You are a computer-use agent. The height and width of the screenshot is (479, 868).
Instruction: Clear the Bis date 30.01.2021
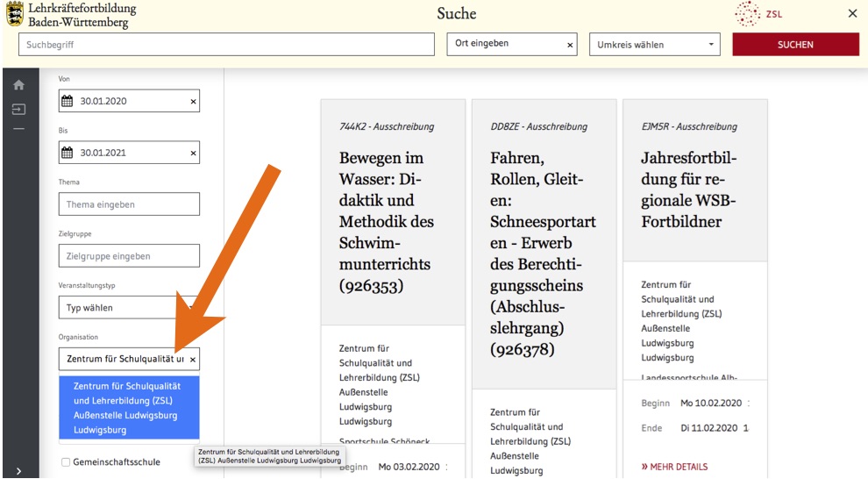(x=193, y=153)
